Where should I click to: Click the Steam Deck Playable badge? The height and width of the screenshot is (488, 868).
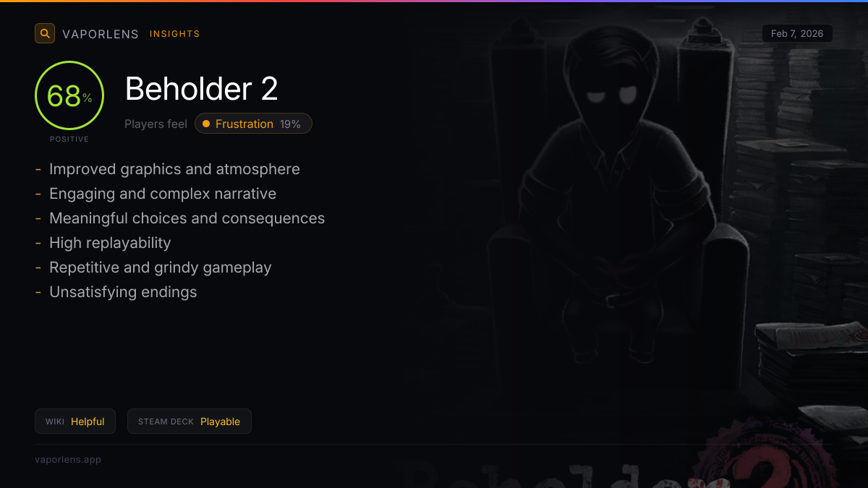click(190, 421)
